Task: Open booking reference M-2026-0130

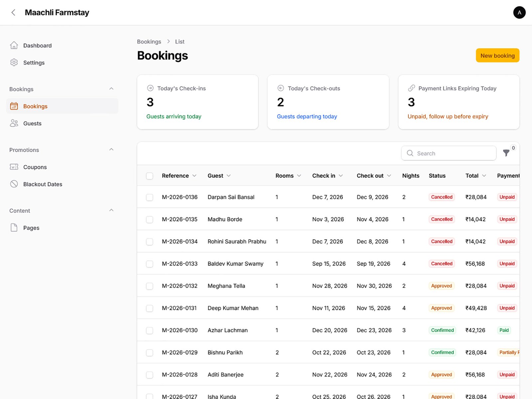Action: 180,330
